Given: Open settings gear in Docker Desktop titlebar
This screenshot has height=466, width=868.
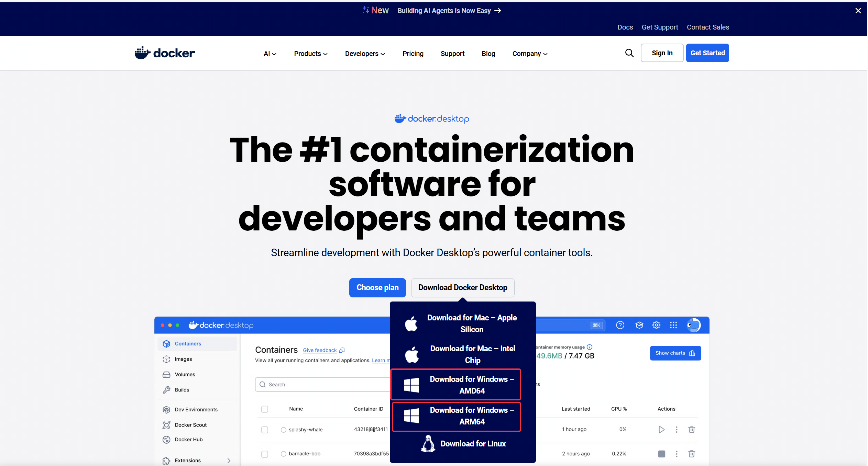Looking at the screenshot, I should (656, 325).
